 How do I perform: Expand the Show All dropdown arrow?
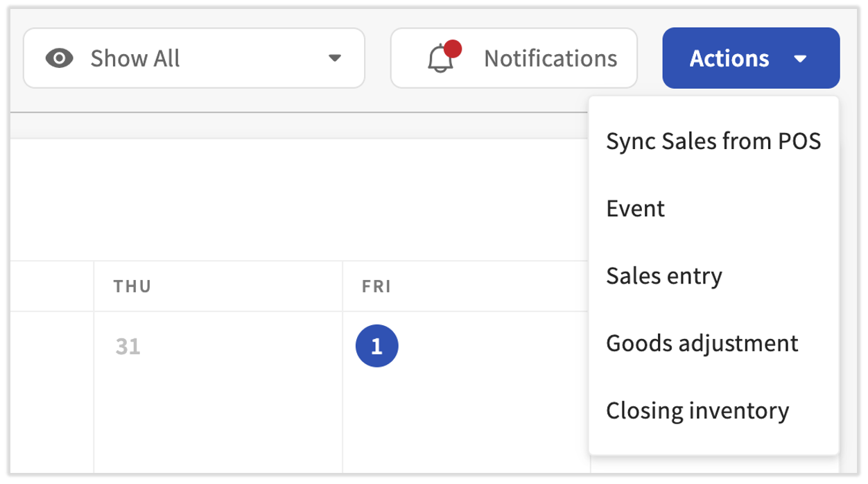coord(335,58)
